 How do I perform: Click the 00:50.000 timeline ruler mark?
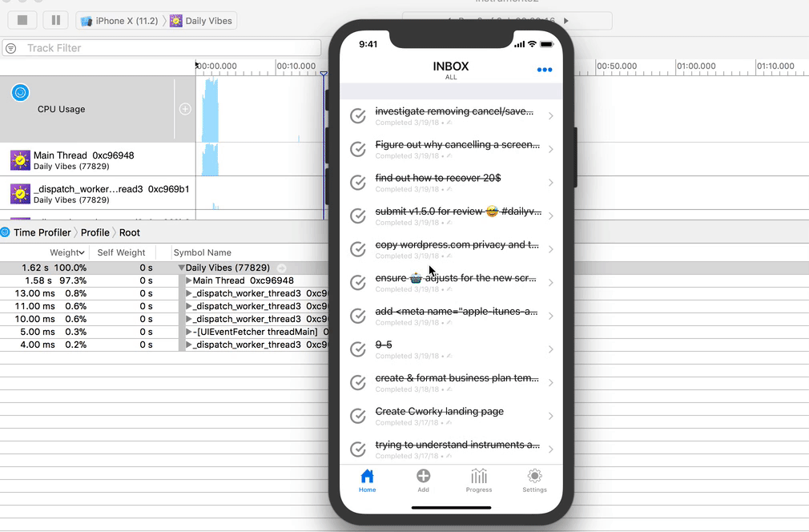click(617, 66)
